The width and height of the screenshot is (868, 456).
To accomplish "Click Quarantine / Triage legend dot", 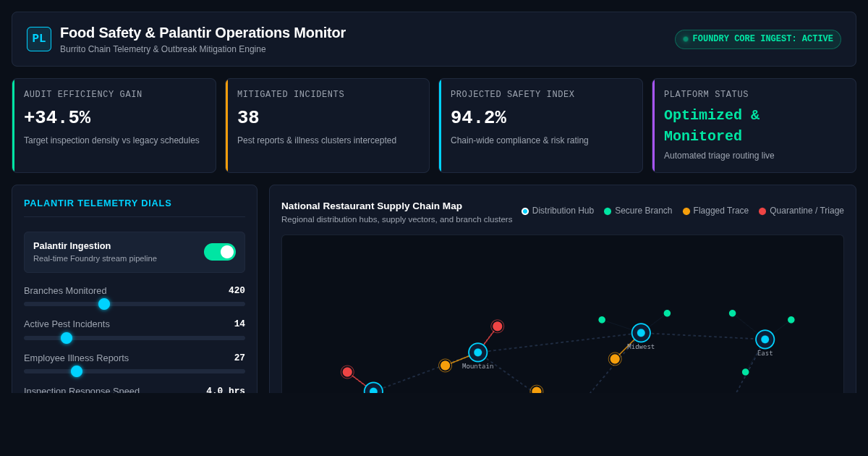I will (762, 211).
